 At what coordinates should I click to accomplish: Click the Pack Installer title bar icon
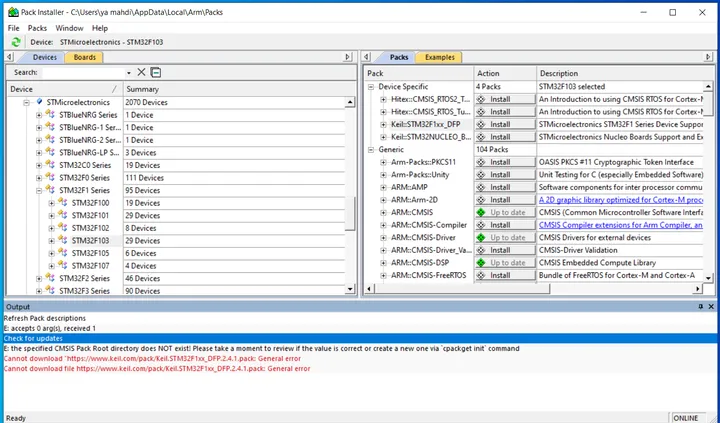tap(13, 12)
